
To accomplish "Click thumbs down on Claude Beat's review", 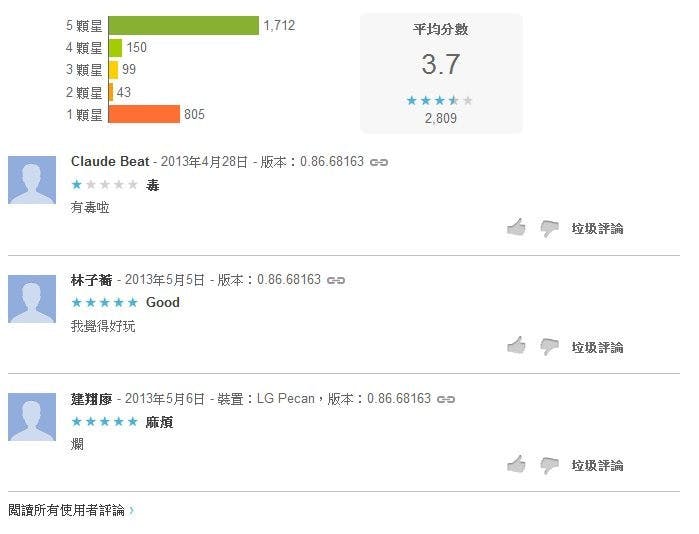I will click(x=549, y=228).
